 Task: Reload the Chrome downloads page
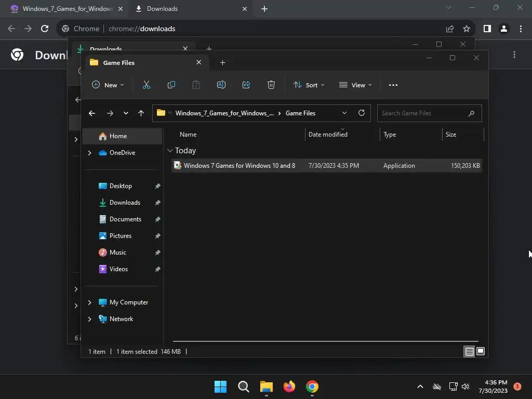point(45,29)
